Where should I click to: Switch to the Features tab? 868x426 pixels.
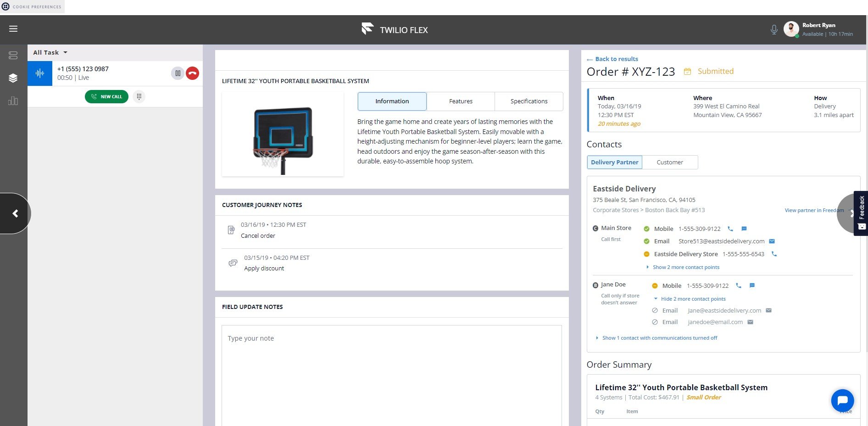click(x=461, y=101)
